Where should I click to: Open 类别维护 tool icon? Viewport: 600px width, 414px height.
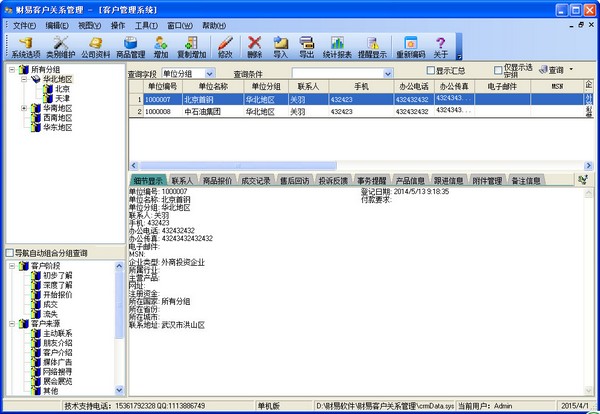click(60, 47)
